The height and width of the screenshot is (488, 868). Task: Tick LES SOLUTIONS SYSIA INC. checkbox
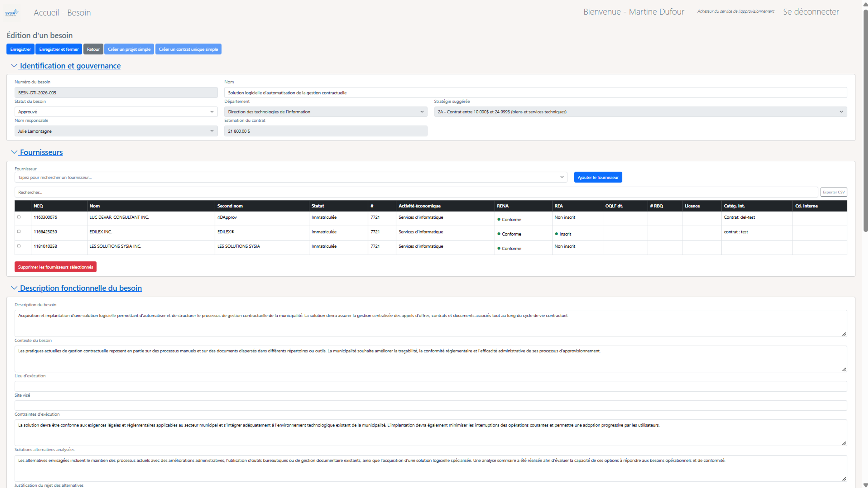pos(19,246)
